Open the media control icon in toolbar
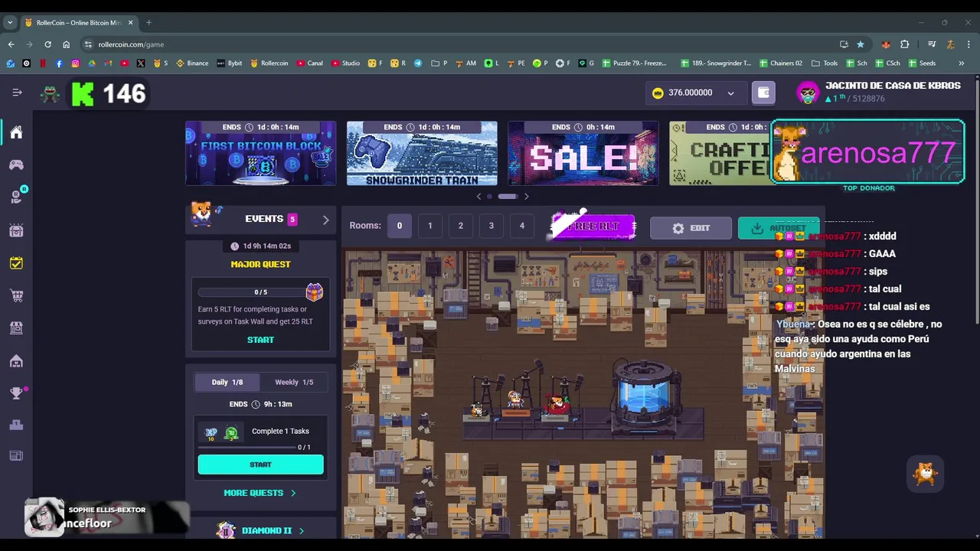The height and width of the screenshot is (551, 980). pos(932,44)
